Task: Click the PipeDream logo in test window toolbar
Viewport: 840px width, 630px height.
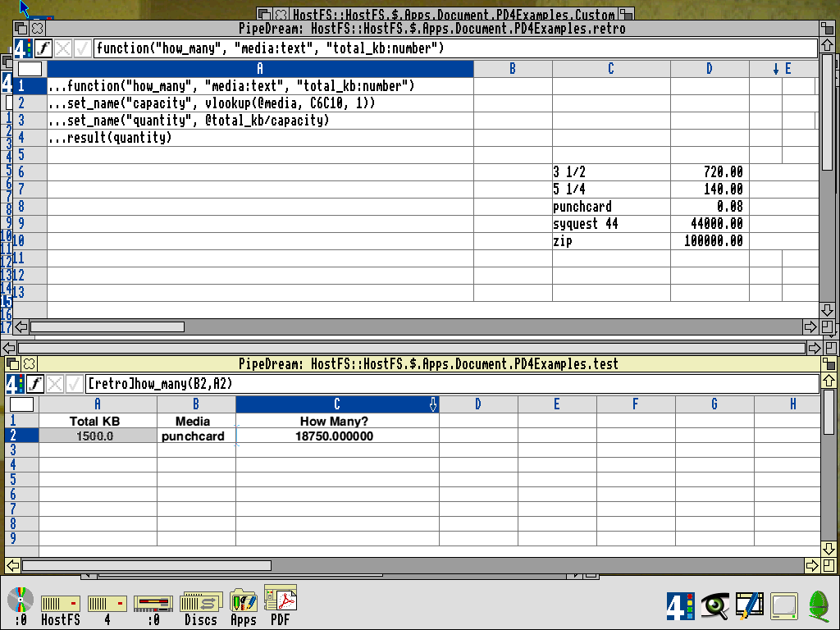Action: (15, 384)
